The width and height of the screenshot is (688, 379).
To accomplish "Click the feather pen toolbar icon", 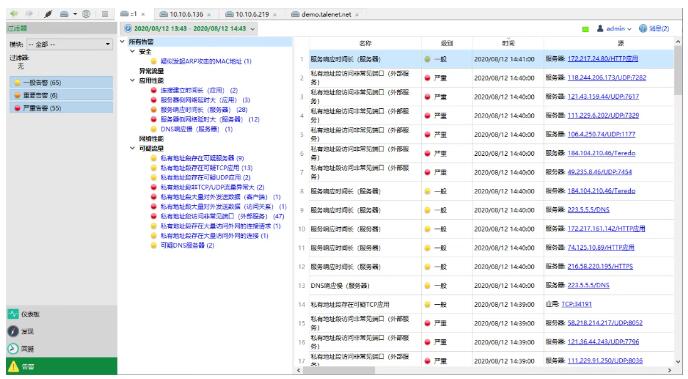I will (x=48, y=14).
